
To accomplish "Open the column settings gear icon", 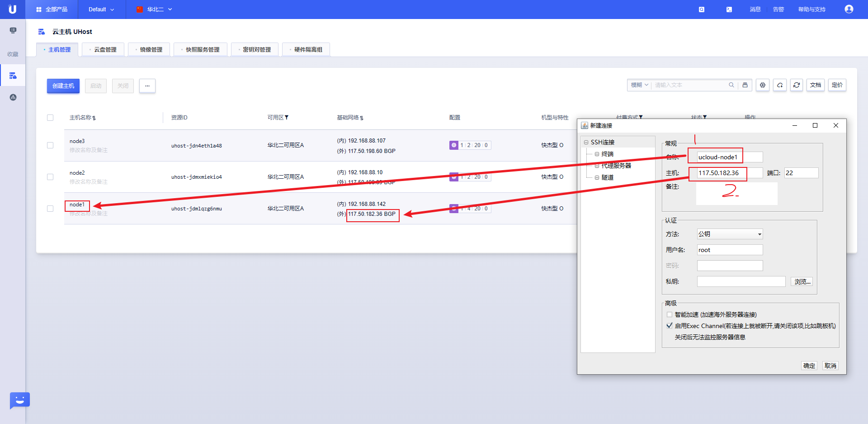I will [x=763, y=85].
